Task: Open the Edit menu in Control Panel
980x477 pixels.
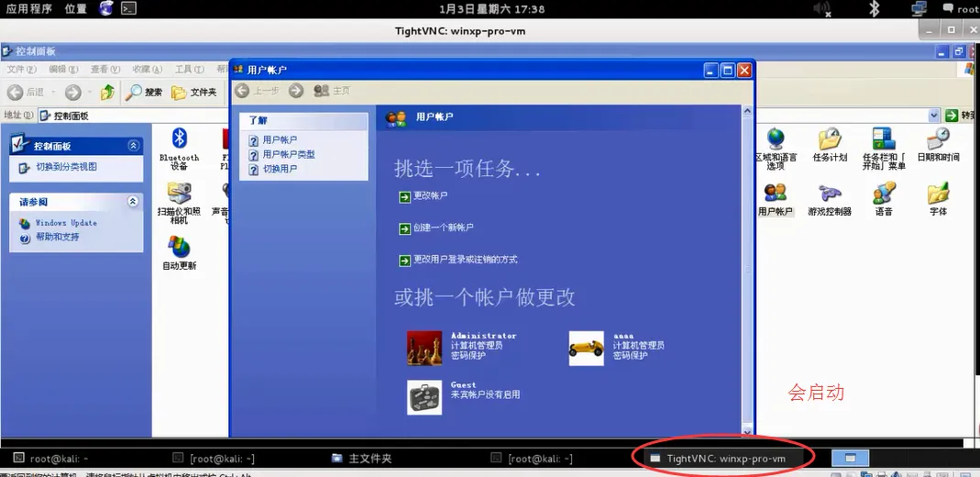Action: pos(63,70)
